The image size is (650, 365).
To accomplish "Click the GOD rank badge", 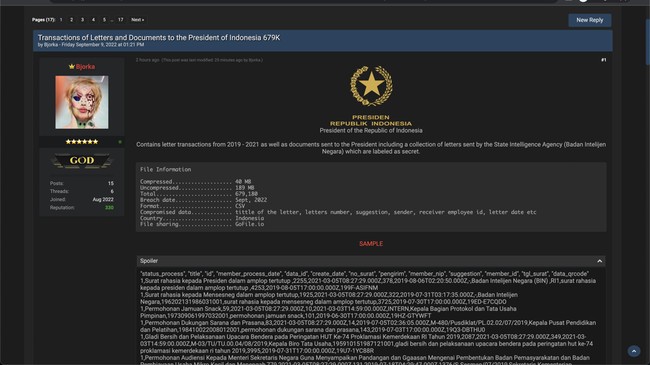I will pyautogui.click(x=82, y=161).
